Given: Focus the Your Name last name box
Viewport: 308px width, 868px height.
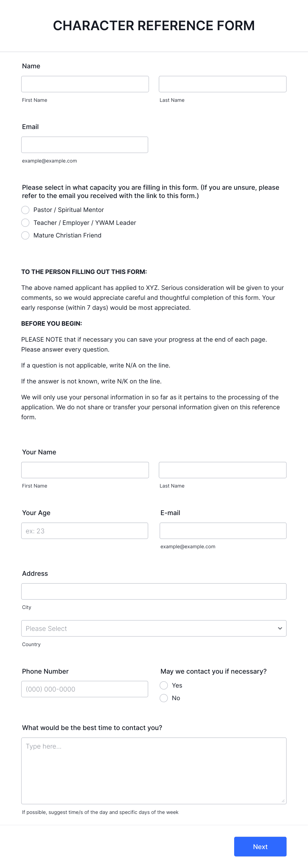Looking at the screenshot, I should tap(223, 470).
